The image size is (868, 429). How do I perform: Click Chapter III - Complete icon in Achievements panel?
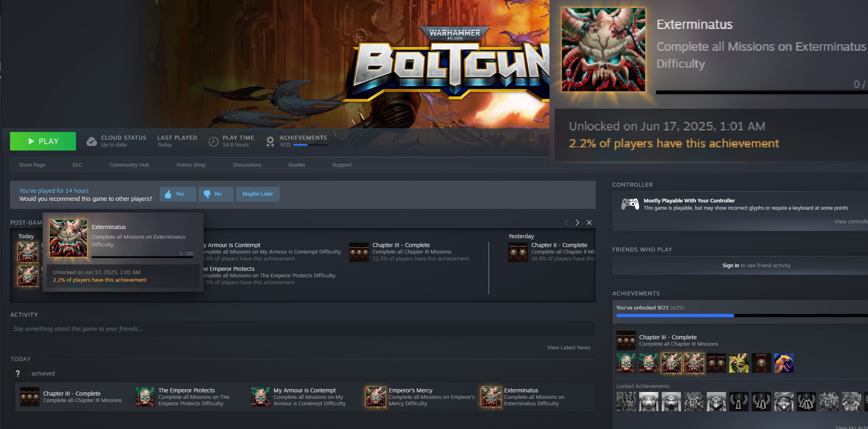point(626,340)
